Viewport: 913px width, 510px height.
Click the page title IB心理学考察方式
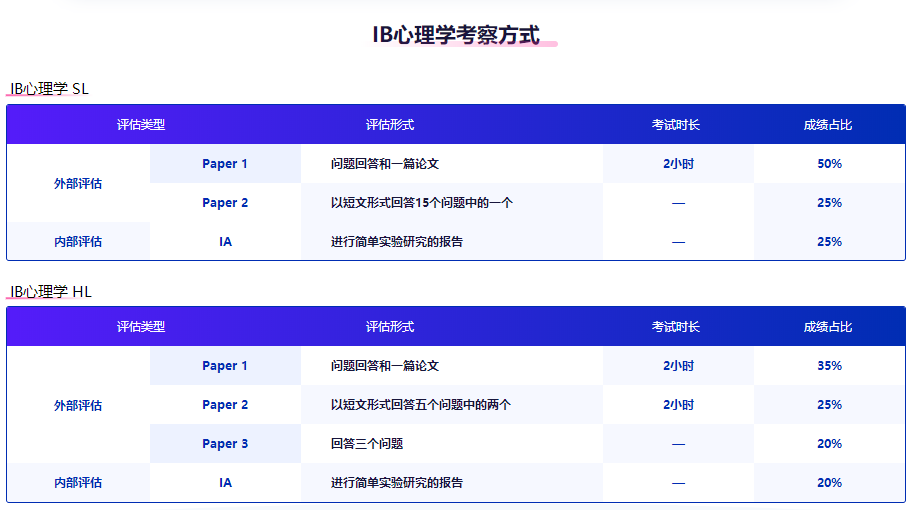pyautogui.click(x=456, y=35)
